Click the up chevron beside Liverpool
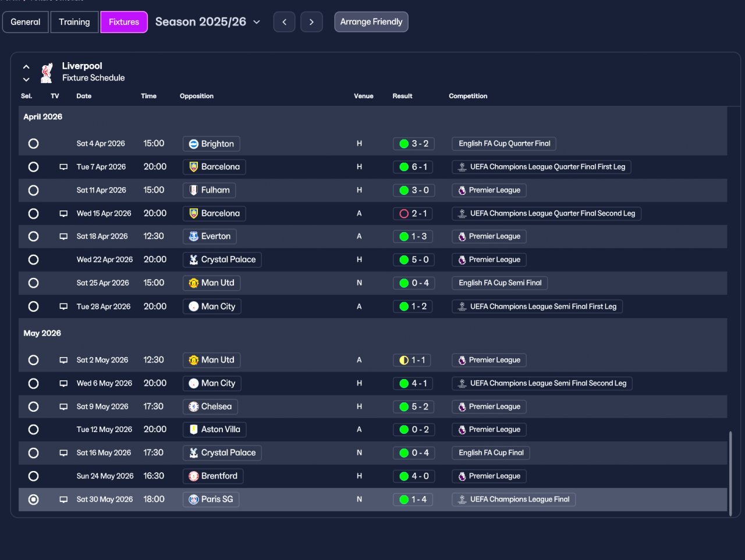745x560 pixels. (x=26, y=67)
